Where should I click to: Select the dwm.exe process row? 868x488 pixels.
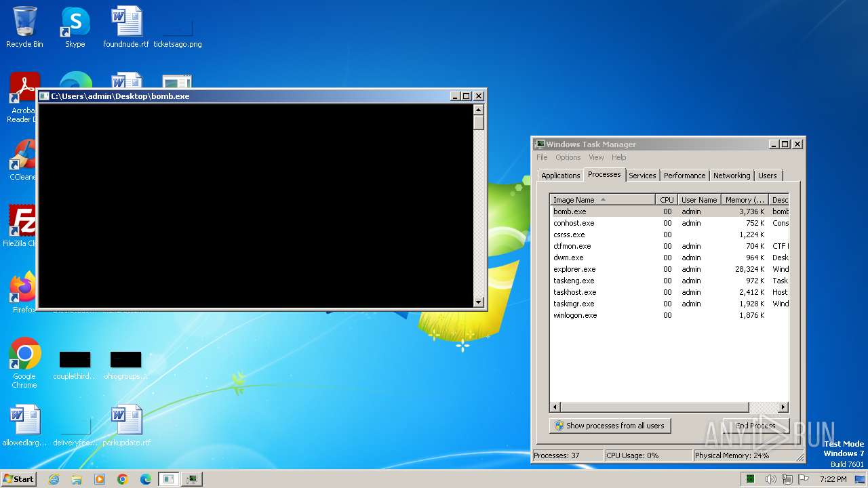669,258
